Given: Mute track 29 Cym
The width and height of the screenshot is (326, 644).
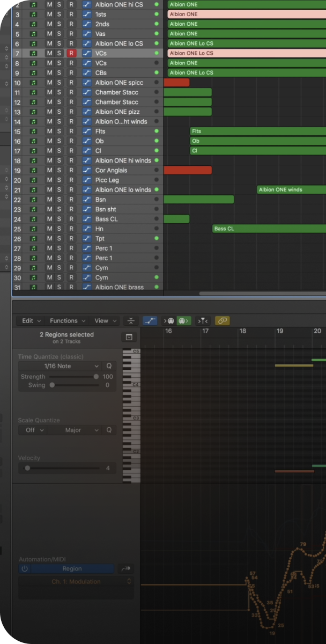Looking at the screenshot, I should [x=49, y=268].
